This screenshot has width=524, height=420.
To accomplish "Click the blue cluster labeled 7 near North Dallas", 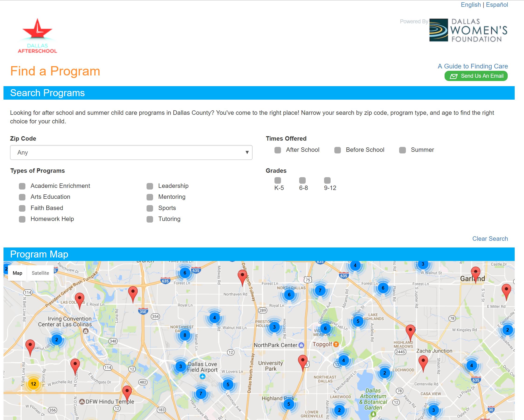I will click(x=320, y=290).
